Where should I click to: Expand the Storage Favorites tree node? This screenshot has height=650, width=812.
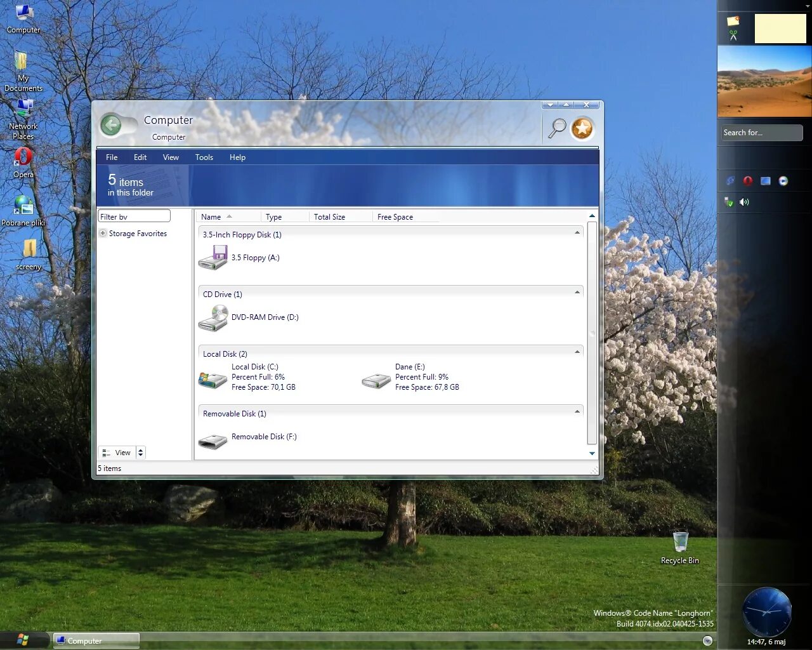click(103, 234)
